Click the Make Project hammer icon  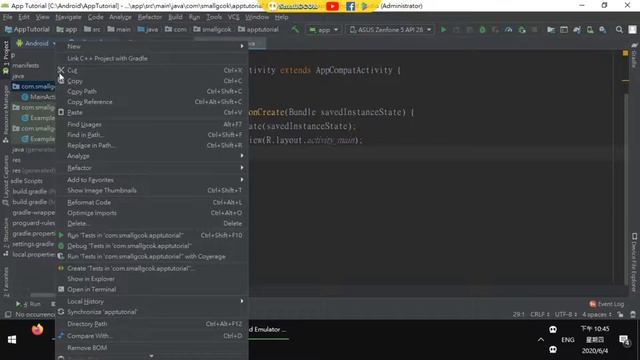tap(295, 29)
